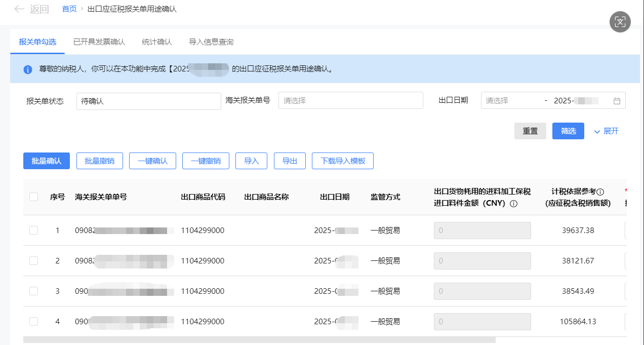
Task: Check the checkbox for row 1
Action: pyautogui.click(x=33, y=231)
